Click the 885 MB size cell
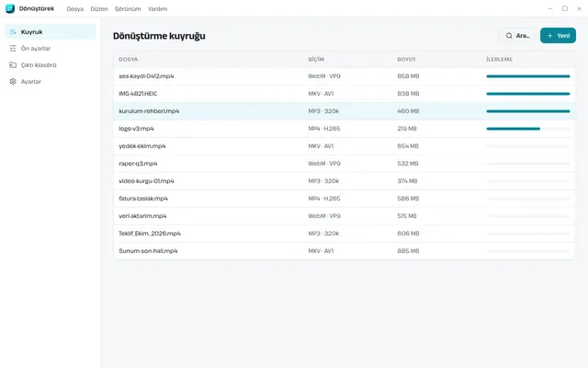The image size is (588, 368). tap(408, 251)
